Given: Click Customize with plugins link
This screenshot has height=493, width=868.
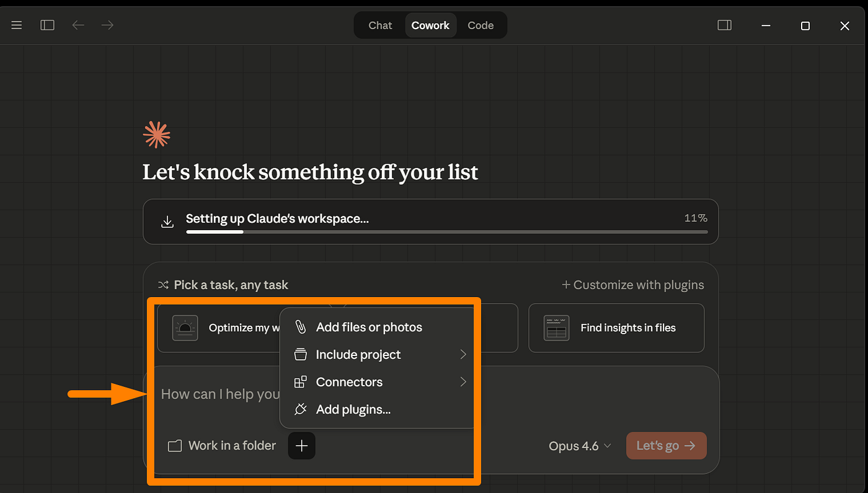Looking at the screenshot, I should (x=633, y=285).
